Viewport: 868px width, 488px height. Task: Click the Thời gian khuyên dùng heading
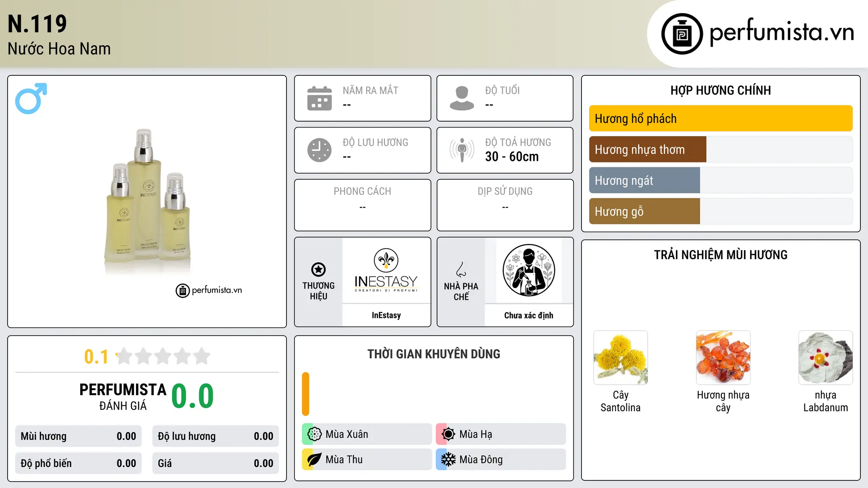(x=434, y=354)
